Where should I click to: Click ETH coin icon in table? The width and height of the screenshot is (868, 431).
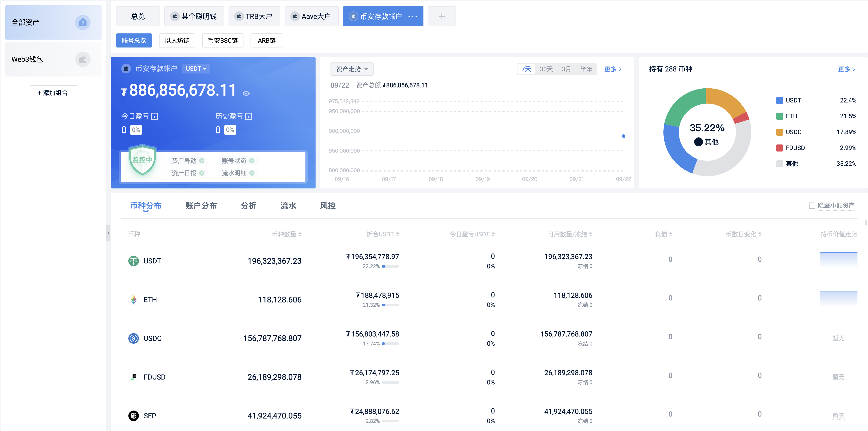133,300
